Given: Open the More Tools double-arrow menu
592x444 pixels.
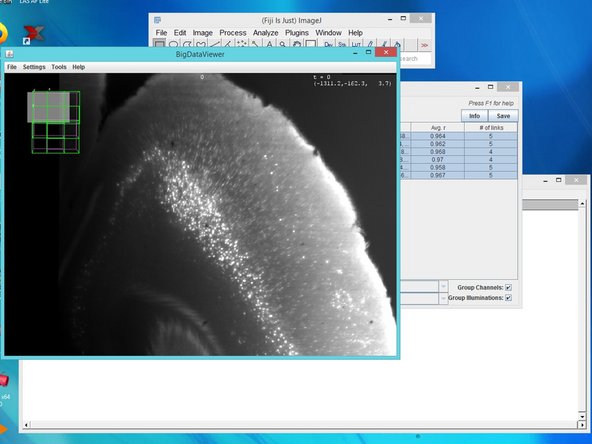Looking at the screenshot, I should [424, 45].
